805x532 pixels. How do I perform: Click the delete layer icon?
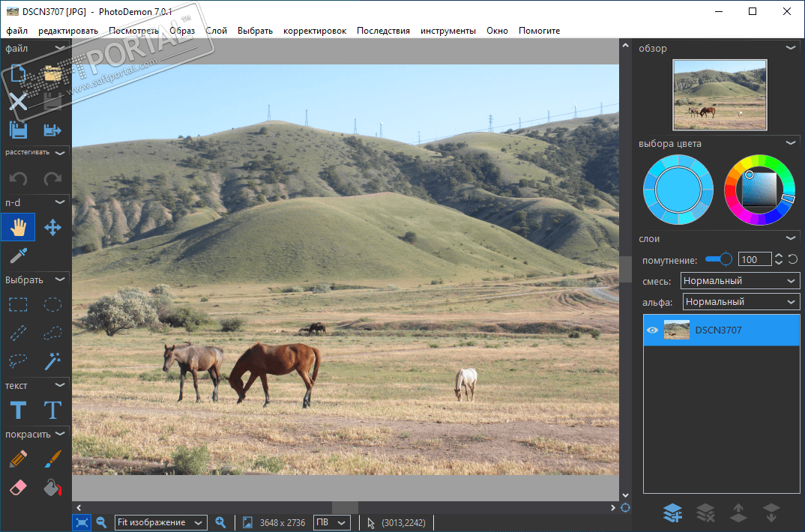coord(705,513)
